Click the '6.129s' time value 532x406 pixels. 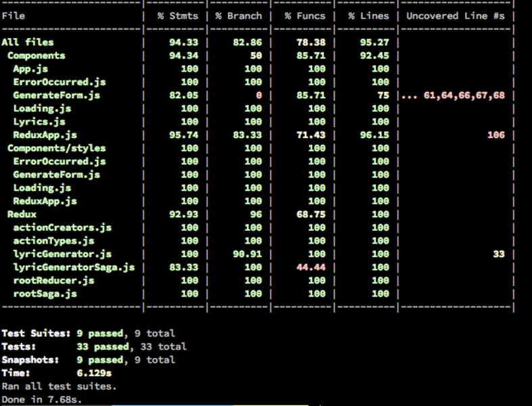click(95, 373)
